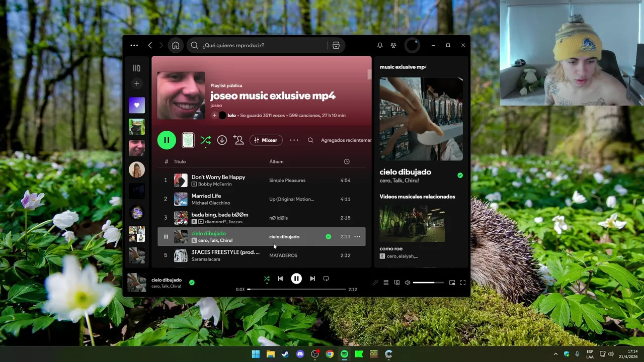Click the '¿Qué quieres reproducir?' search field
Image resolution: width=644 pixels, height=362 pixels.
(x=257, y=45)
